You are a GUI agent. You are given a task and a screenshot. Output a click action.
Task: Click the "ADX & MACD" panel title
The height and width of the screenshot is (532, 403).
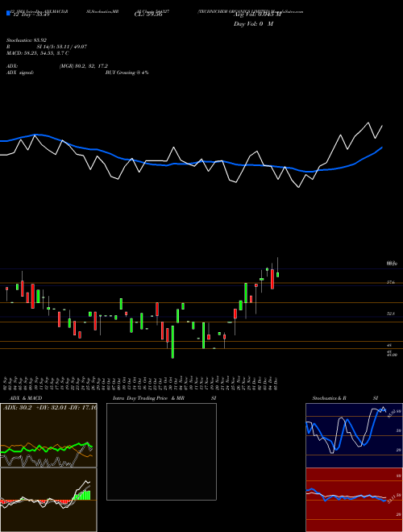[x=26, y=398]
